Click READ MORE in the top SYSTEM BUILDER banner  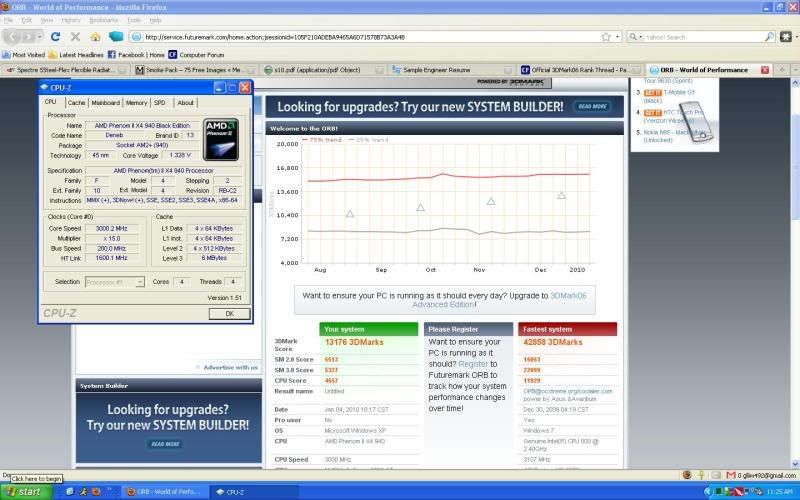pyautogui.click(x=592, y=107)
